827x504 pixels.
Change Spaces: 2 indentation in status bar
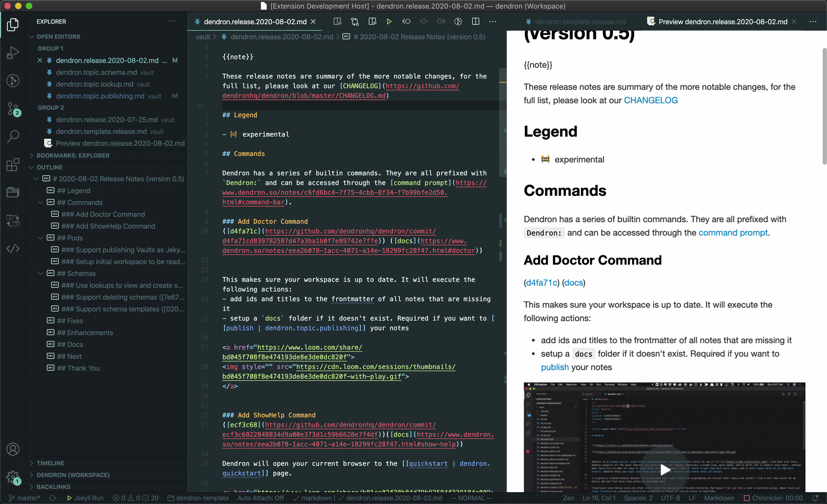click(x=638, y=498)
